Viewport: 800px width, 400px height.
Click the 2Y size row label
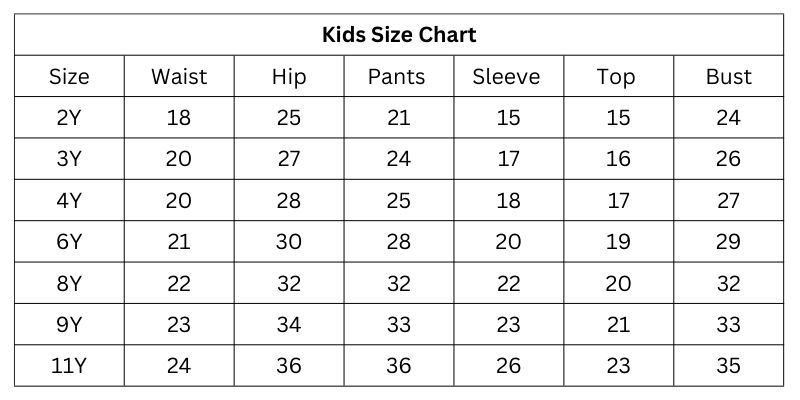pos(69,118)
